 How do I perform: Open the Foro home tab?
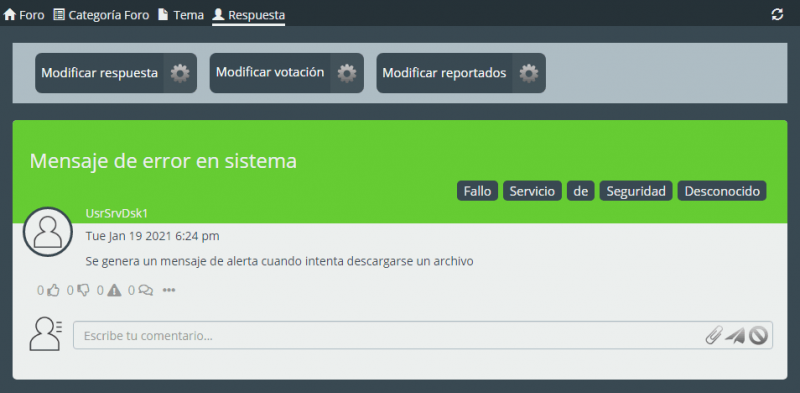click(x=24, y=15)
